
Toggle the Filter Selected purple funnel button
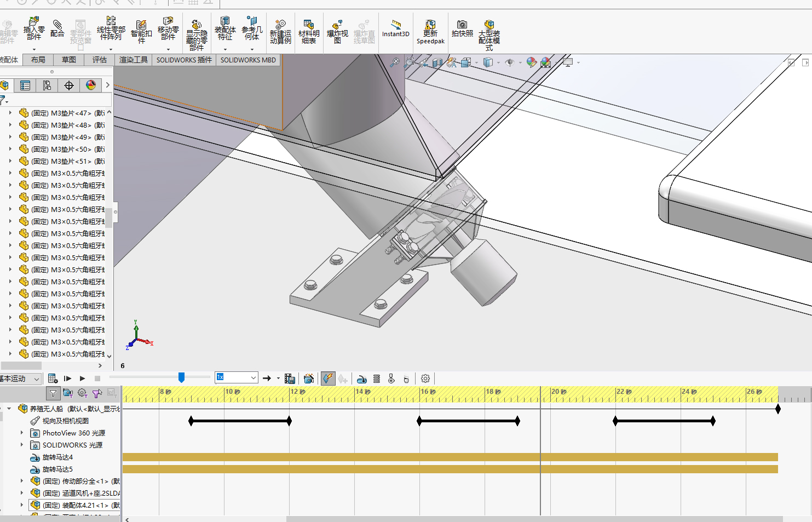97,393
